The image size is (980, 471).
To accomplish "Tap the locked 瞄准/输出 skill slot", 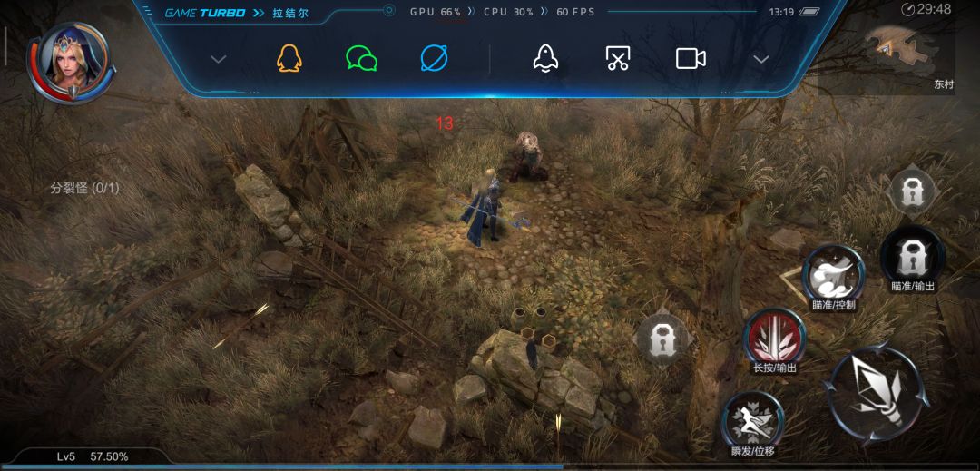I will click(913, 260).
